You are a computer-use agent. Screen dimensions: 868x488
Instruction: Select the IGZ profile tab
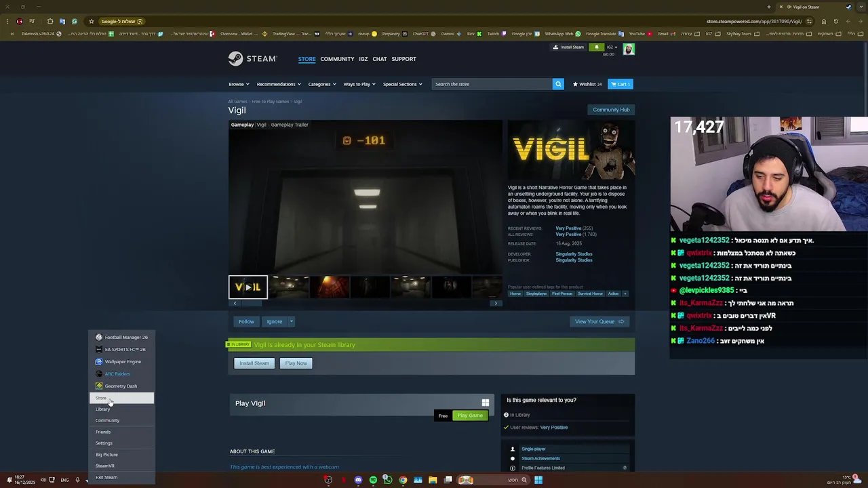(363, 59)
